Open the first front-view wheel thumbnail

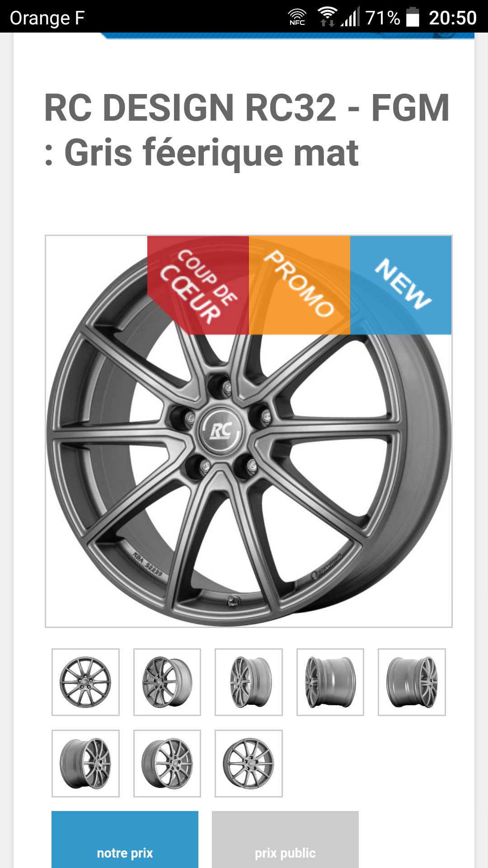point(85,682)
